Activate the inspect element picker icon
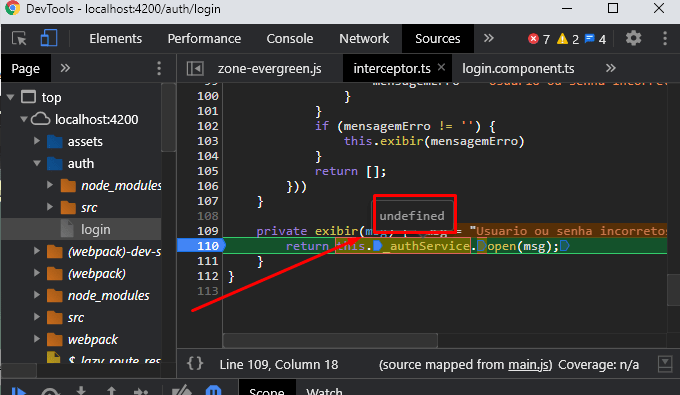 tap(19, 39)
